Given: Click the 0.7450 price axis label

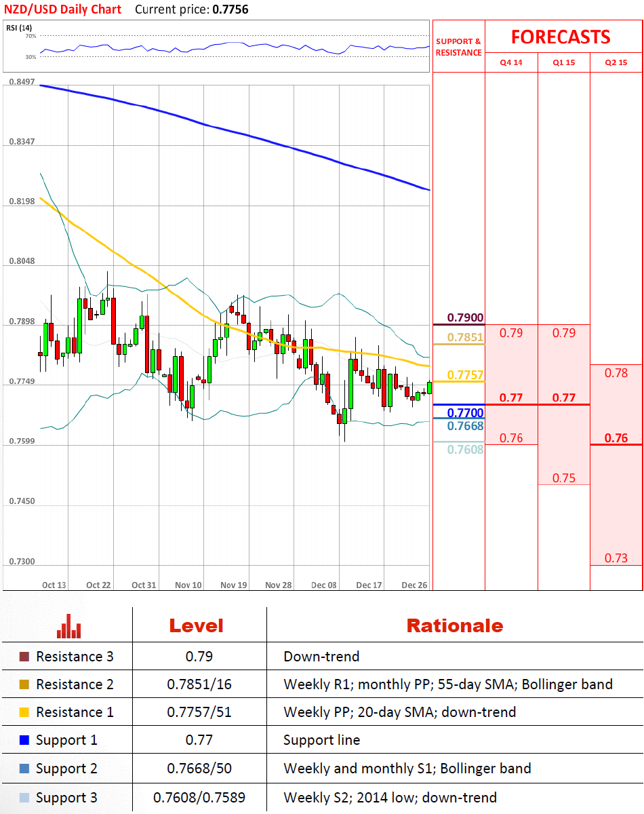Looking at the screenshot, I should 22,501.
